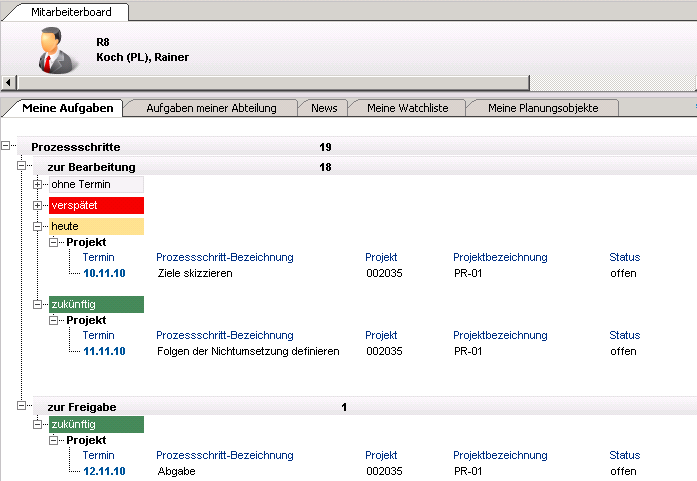Collapse the zur Bearbeitung node
Viewport: 697px width, 481px height.
click(22, 167)
